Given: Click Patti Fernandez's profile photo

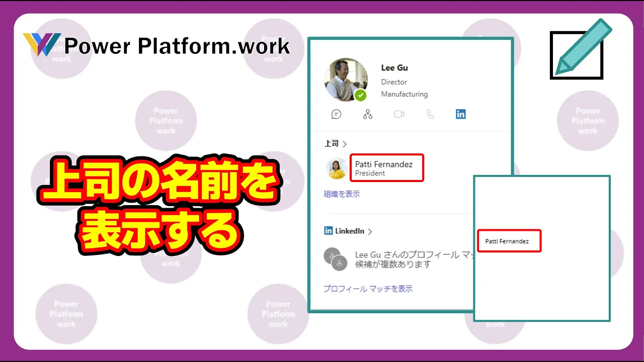Looking at the screenshot, I should 337,168.
